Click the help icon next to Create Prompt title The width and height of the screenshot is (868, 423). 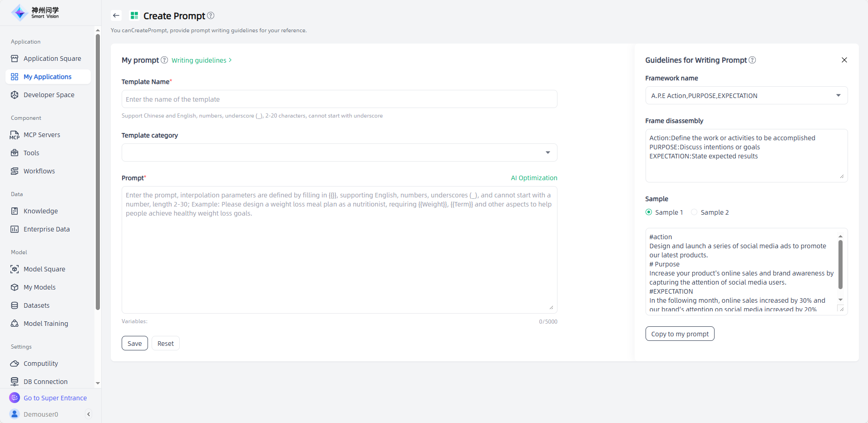[211, 15]
